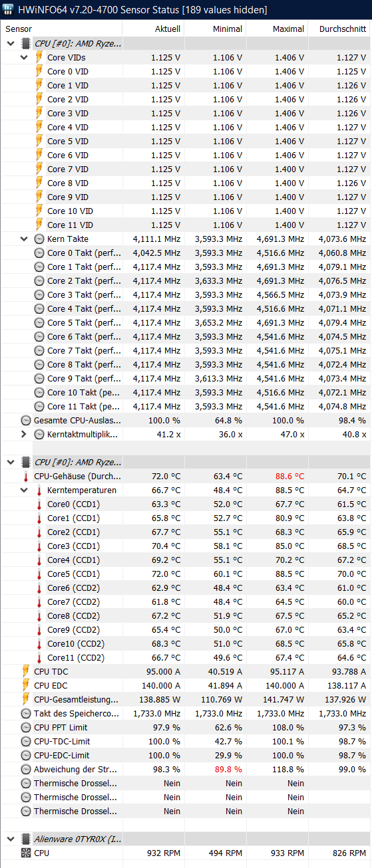Collapse the Core VIDs group
The width and height of the screenshot is (372, 868).
tap(24, 57)
